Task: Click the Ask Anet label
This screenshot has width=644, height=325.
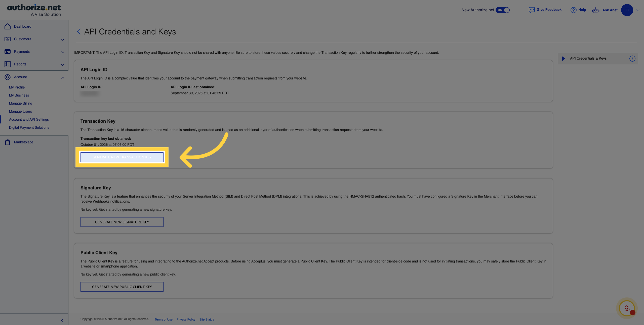Action: pos(610,10)
